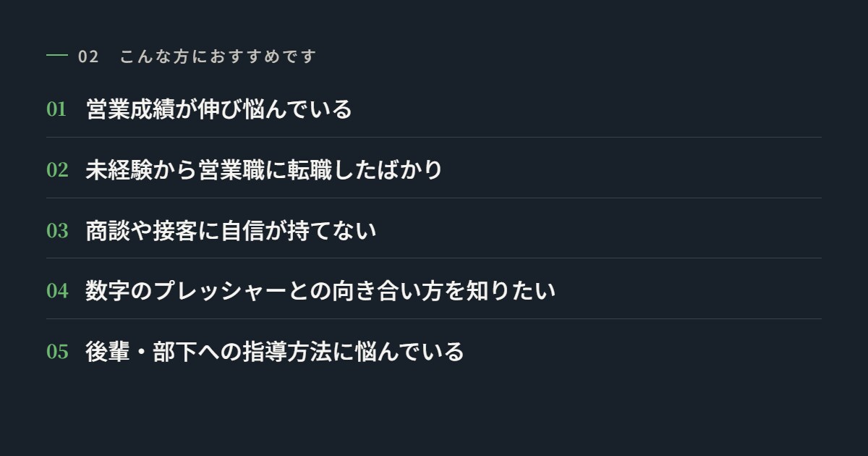Select 後輩・部下への指導方法に悩んでいる item
This screenshot has width=868, height=456.
275,352
